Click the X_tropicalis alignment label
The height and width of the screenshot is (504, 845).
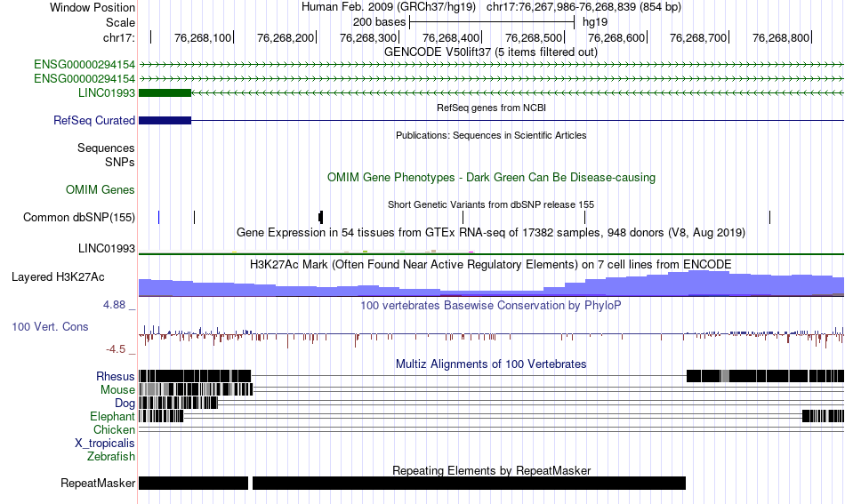pos(105,444)
